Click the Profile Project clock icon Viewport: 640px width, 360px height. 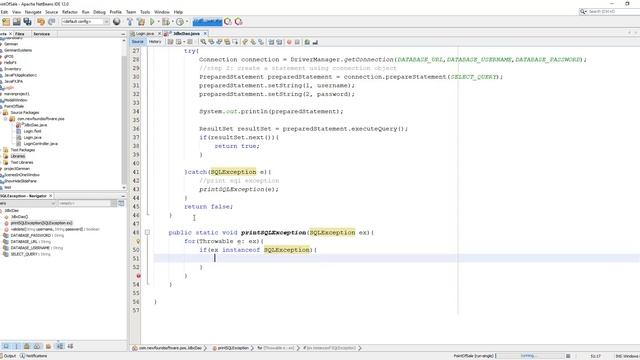pos(180,22)
